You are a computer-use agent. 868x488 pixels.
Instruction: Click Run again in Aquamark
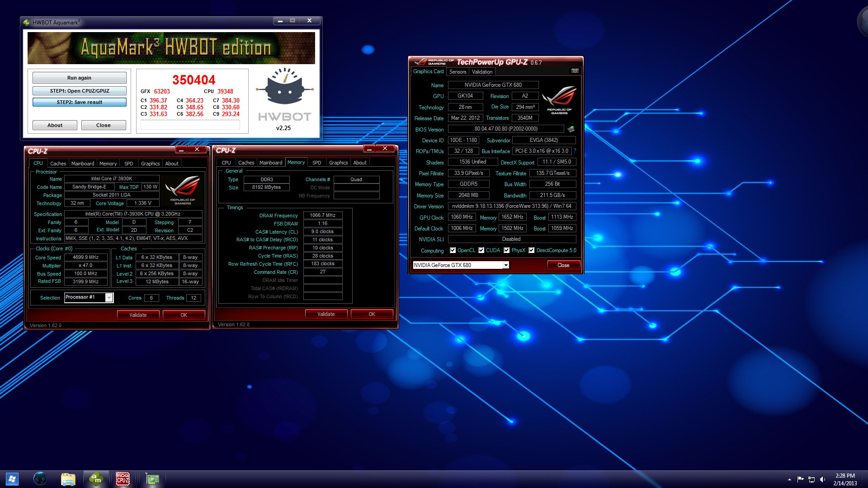click(79, 78)
